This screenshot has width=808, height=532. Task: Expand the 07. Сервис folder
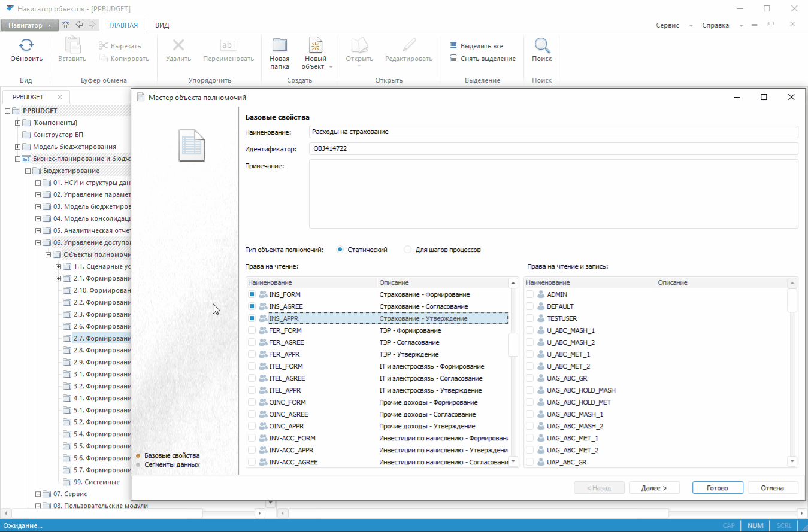38,494
